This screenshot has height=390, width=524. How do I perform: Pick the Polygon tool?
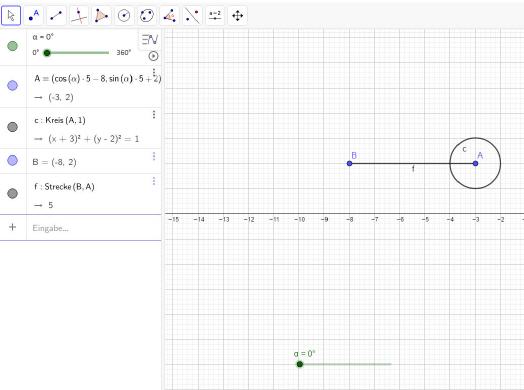(x=101, y=15)
